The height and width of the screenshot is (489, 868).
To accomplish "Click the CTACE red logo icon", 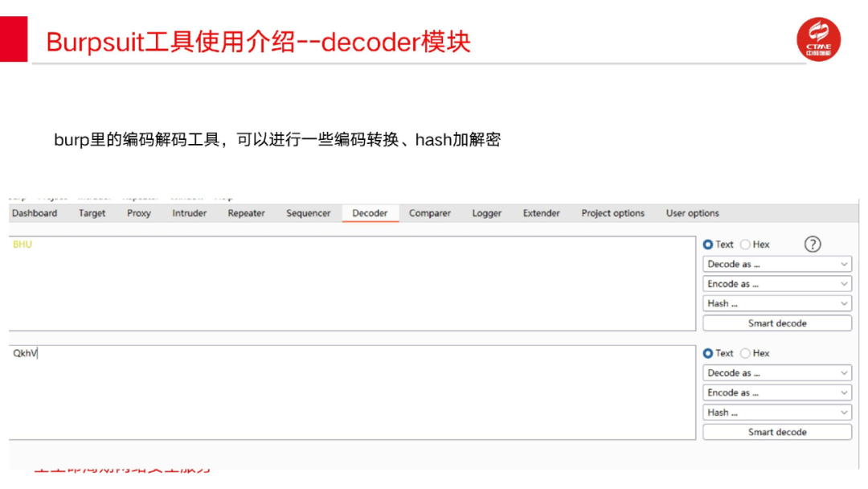I will pyautogui.click(x=818, y=39).
